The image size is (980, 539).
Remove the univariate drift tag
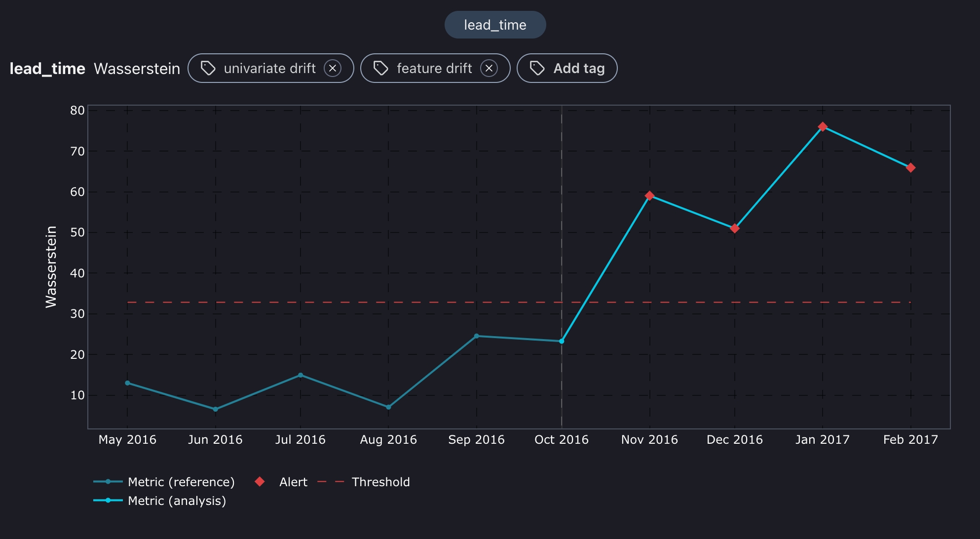tap(333, 68)
